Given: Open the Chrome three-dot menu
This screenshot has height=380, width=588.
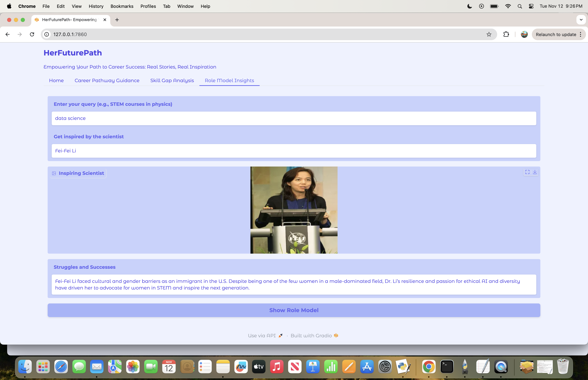Looking at the screenshot, I should 581,34.
